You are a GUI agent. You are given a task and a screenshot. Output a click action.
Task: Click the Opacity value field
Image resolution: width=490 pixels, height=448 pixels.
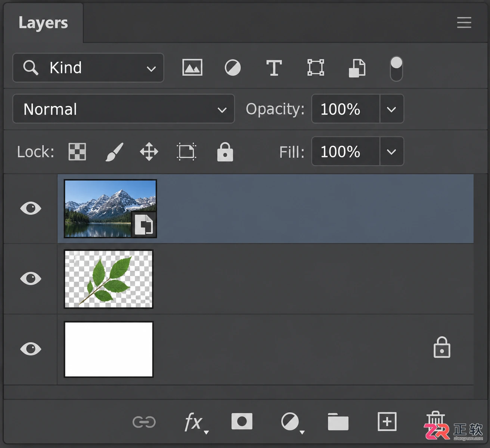coord(346,109)
